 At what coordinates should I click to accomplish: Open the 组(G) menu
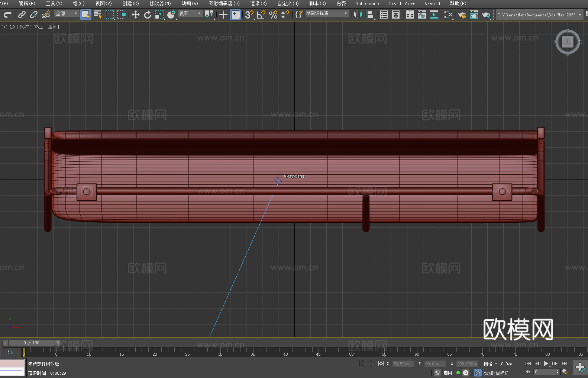79,3
